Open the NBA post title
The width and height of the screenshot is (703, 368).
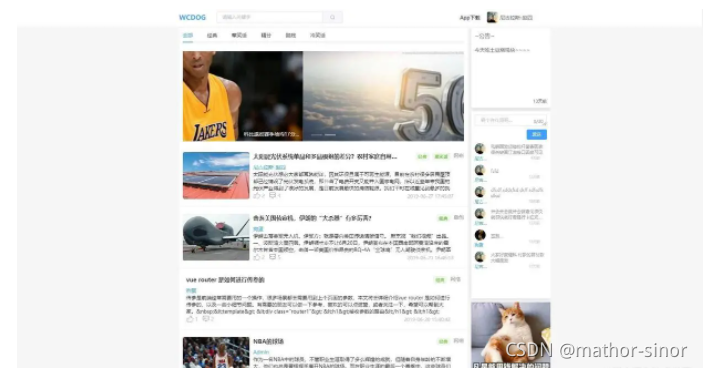pos(269,342)
